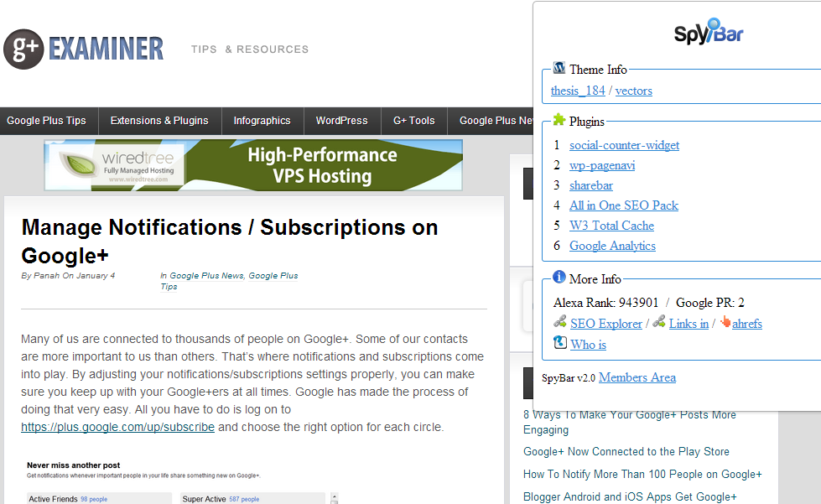The height and width of the screenshot is (504, 821).
Task: Open the EXAMINER site title
Action: tap(107, 49)
